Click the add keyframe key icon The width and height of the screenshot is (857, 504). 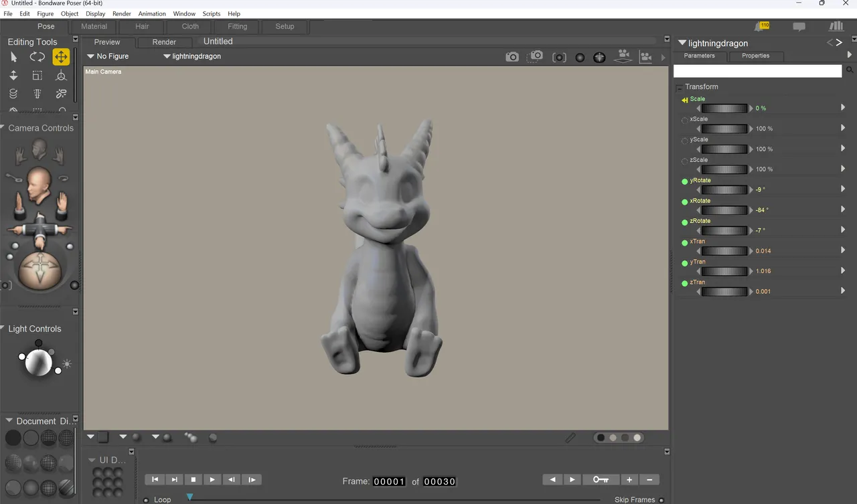click(601, 479)
